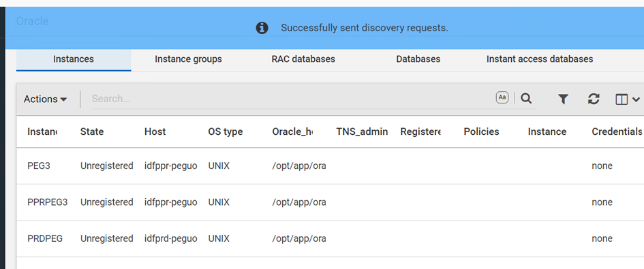Open the show or hide columns dropdown
This screenshot has height=269, width=644.
tap(628, 99)
